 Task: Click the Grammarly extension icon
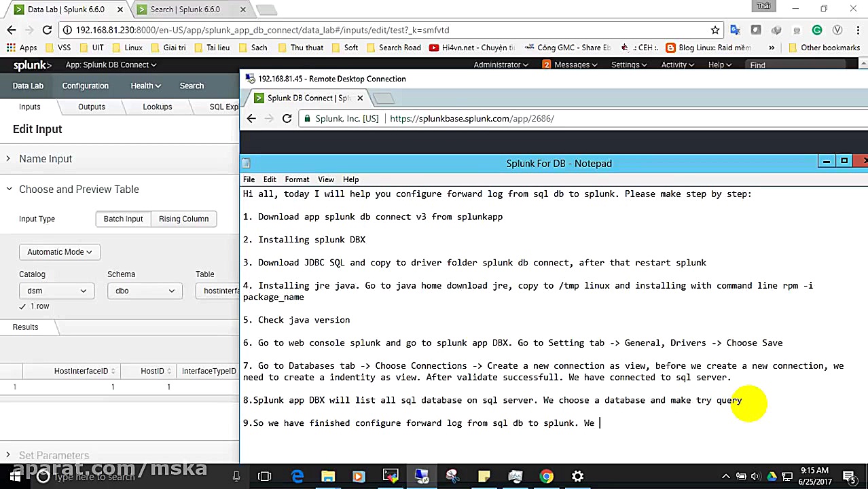(817, 30)
